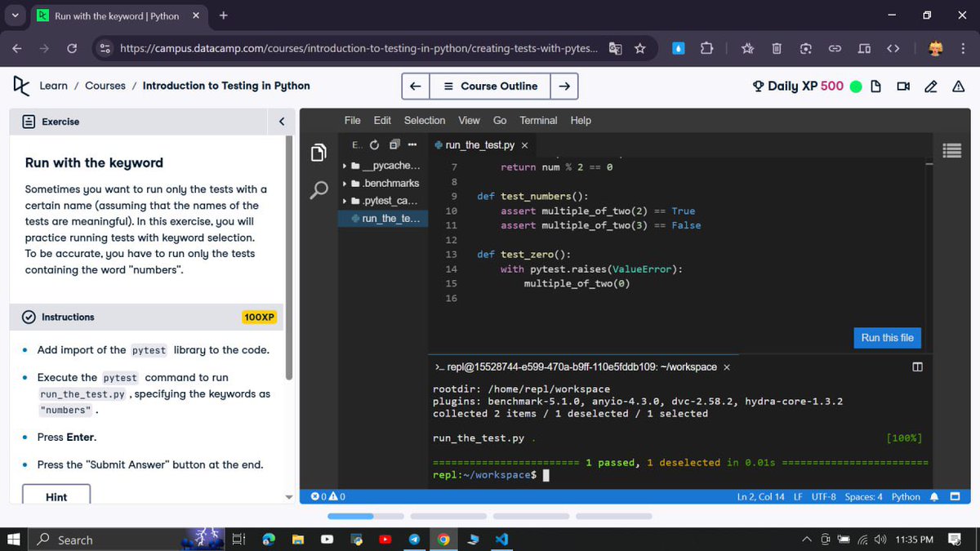Image resolution: width=980 pixels, height=551 pixels.
Task: Open the notifications bell in the status bar
Action: 933,495
